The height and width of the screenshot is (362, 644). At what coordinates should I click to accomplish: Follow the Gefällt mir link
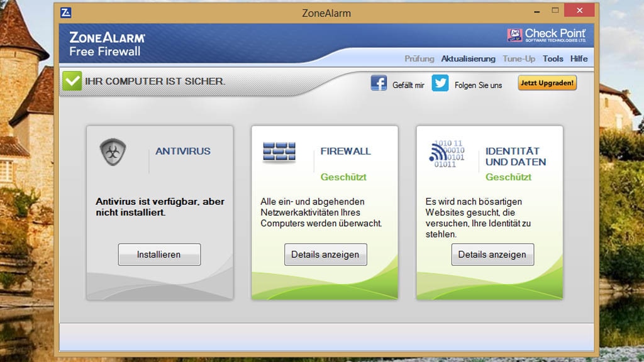click(408, 85)
